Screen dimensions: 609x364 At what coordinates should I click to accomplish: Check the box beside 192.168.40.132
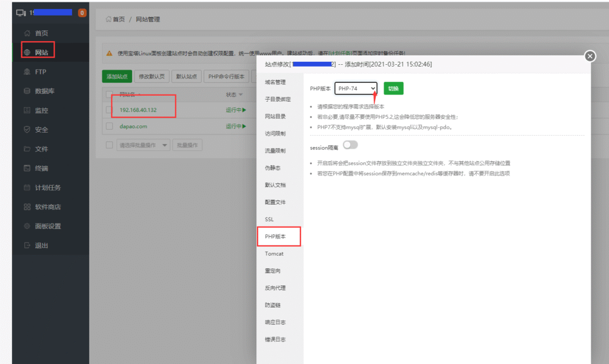109,110
